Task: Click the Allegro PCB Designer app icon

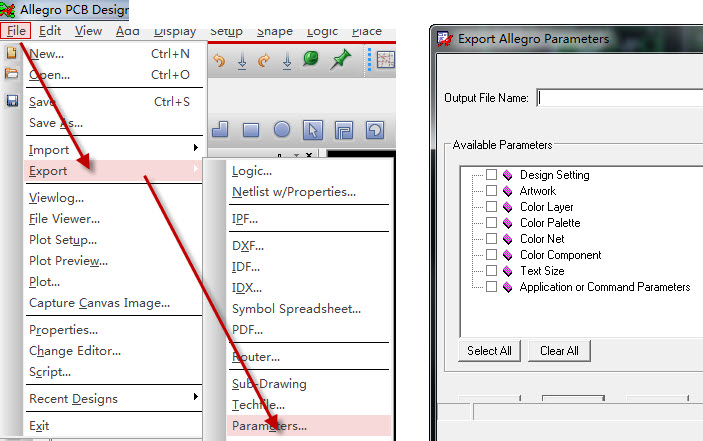Action: (8, 10)
